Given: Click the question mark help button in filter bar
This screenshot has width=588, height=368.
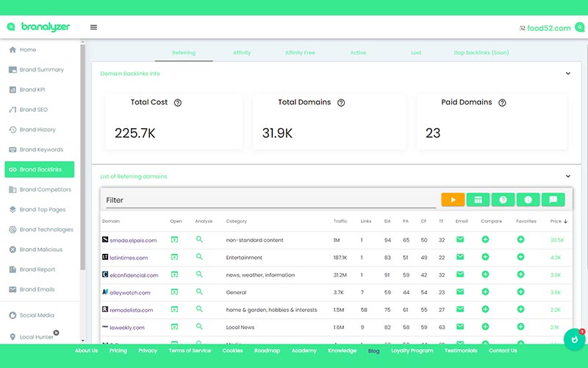Looking at the screenshot, I should [x=503, y=199].
